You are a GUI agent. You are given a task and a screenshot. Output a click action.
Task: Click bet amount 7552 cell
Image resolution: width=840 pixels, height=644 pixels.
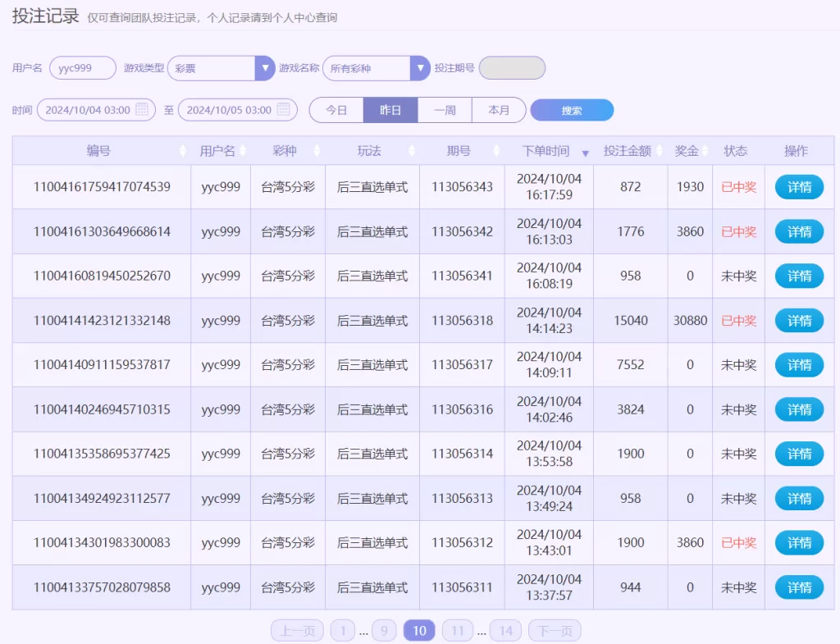click(631, 365)
